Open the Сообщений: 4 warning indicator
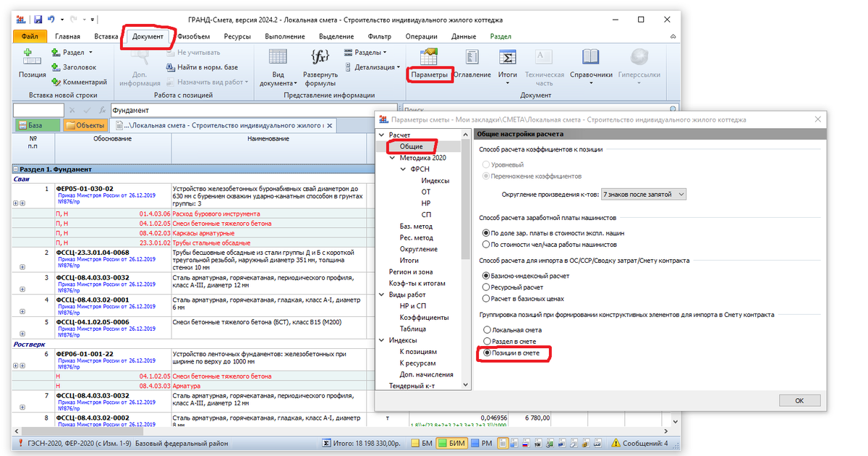868x456 pixels. [x=639, y=443]
